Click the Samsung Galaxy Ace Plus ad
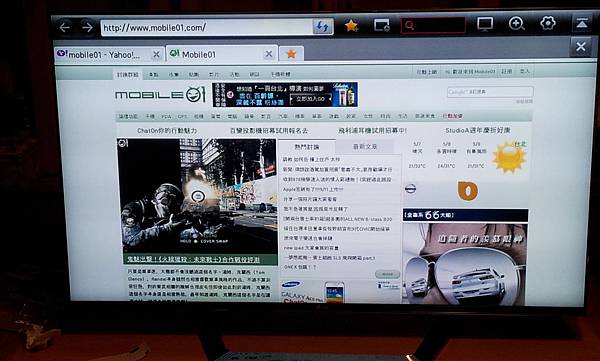Viewport: 600px width, 361px height. pyautogui.click(x=340, y=292)
